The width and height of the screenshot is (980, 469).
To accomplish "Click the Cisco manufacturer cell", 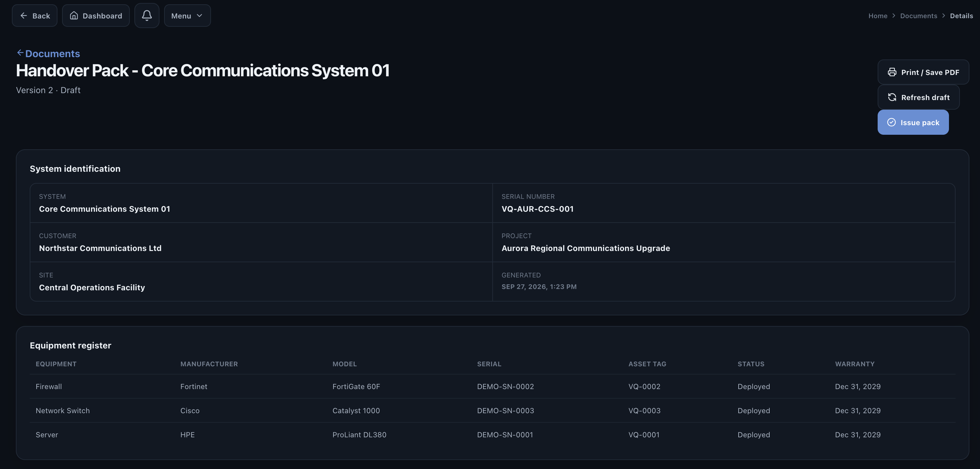I will [190, 410].
